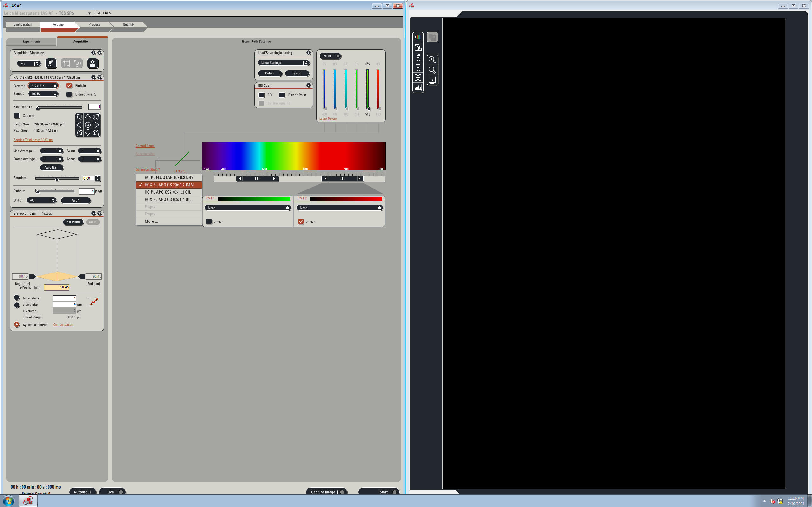Screen dimensions: 812x507
Task: Click the z-Position input field
Action: click(x=57, y=287)
